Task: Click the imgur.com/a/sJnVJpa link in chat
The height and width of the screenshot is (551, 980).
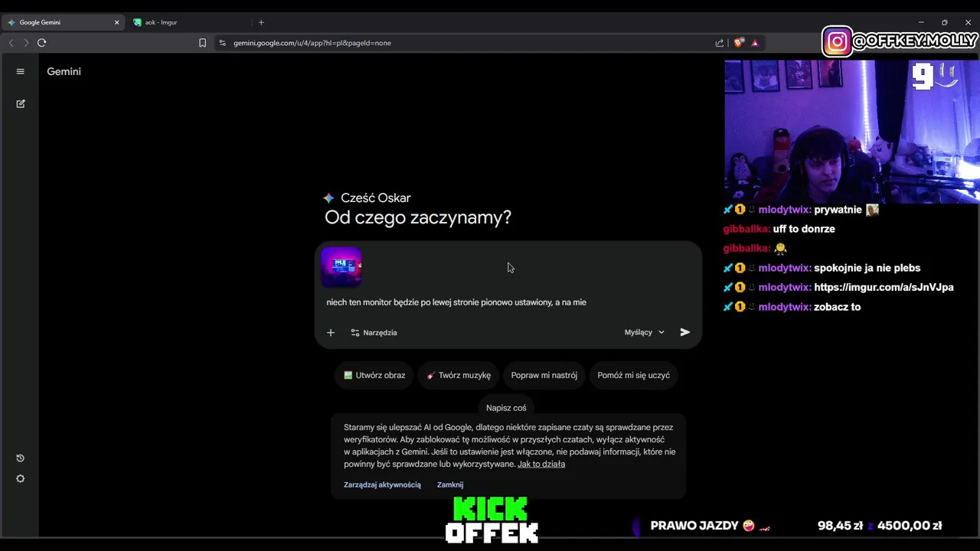Action: (884, 287)
